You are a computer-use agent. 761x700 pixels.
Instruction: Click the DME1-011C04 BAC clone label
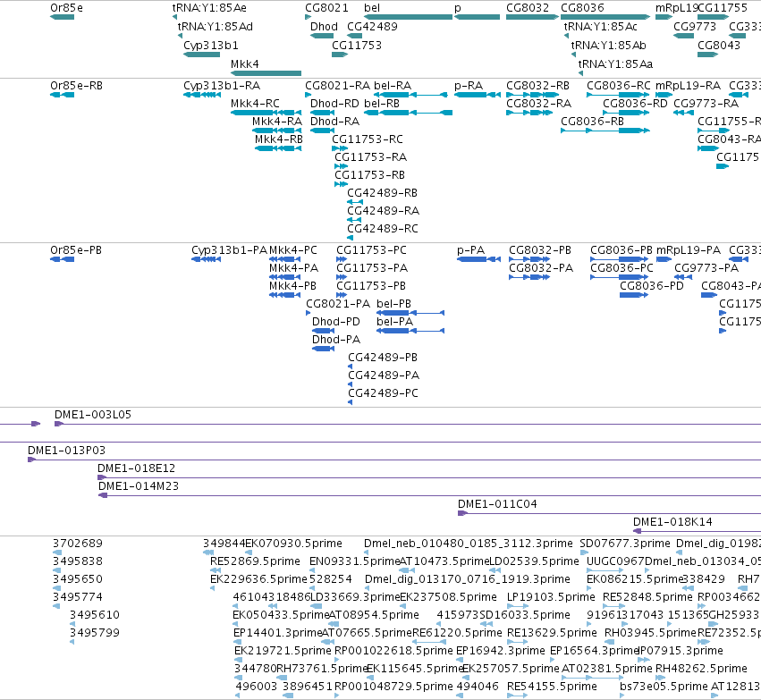[x=497, y=504]
